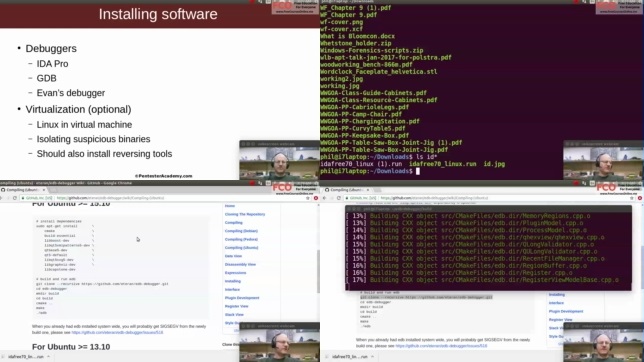This screenshot has height=362, width=644.
Task: Open new tab in Chrome showing Ubuntu 13.10 heading
Action: (x=54, y=190)
